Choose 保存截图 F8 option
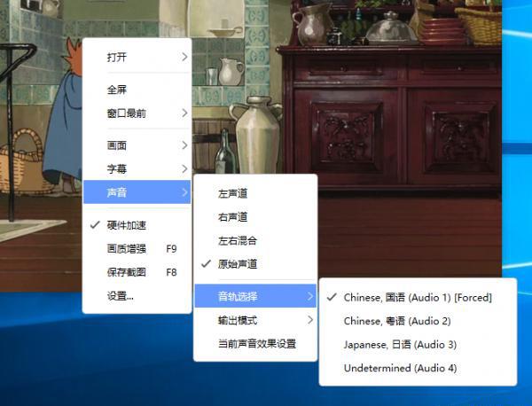The image size is (532, 406). 137,272
